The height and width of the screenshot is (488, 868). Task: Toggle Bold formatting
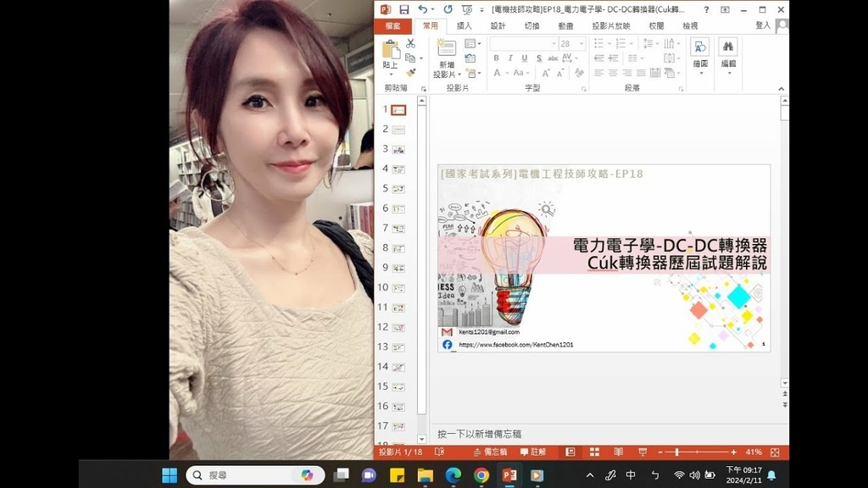(x=496, y=58)
